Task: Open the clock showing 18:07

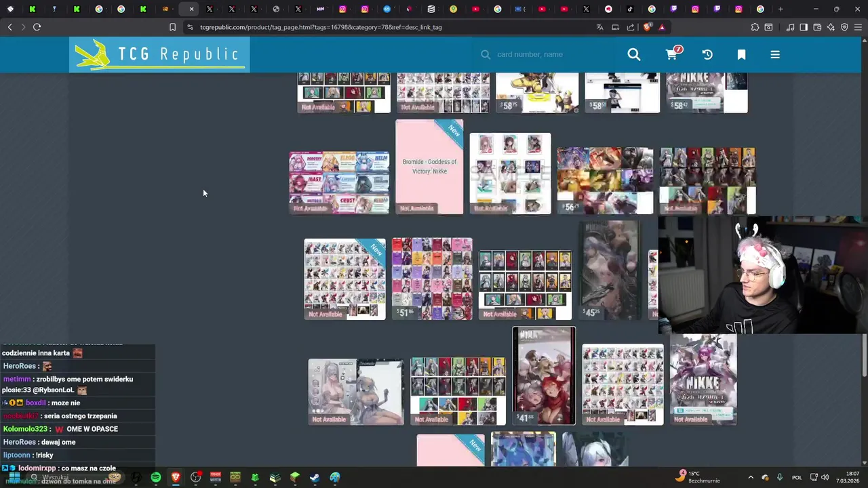Action: point(848,477)
